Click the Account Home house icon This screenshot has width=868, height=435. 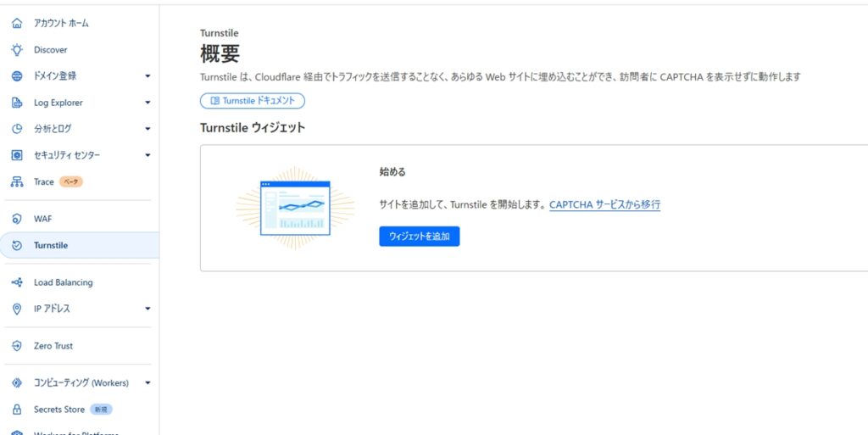click(x=17, y=23)
